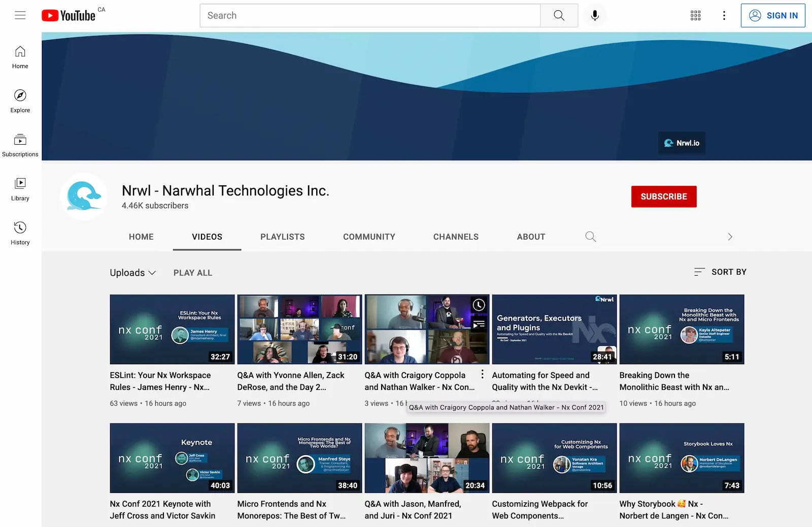The height and width of the screenshot is (527, 812).
Task: Open watch History via the sidebar icon
Action: [20, 233]
